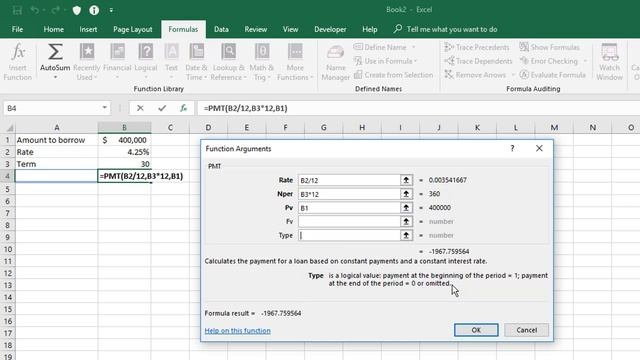Click the Select All corner triangle
Image resolution: width=640 pixels, height=360 pixels.
(x=9, y=128)
